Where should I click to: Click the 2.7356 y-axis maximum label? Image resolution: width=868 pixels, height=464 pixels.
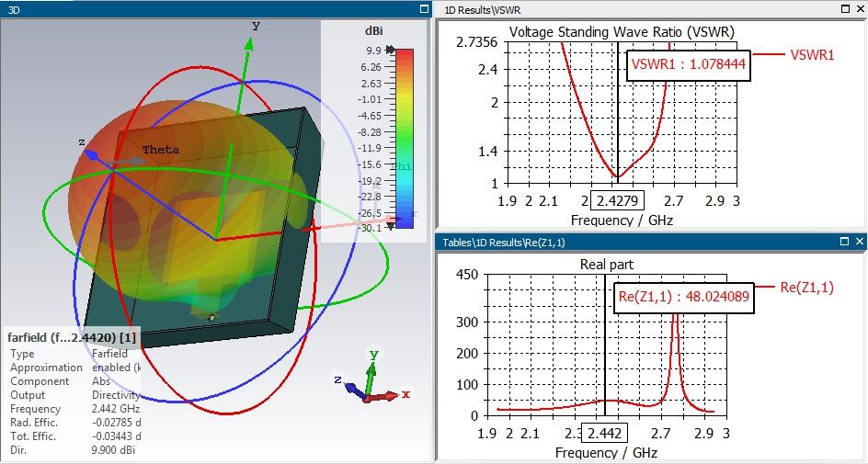click(476, 42)
